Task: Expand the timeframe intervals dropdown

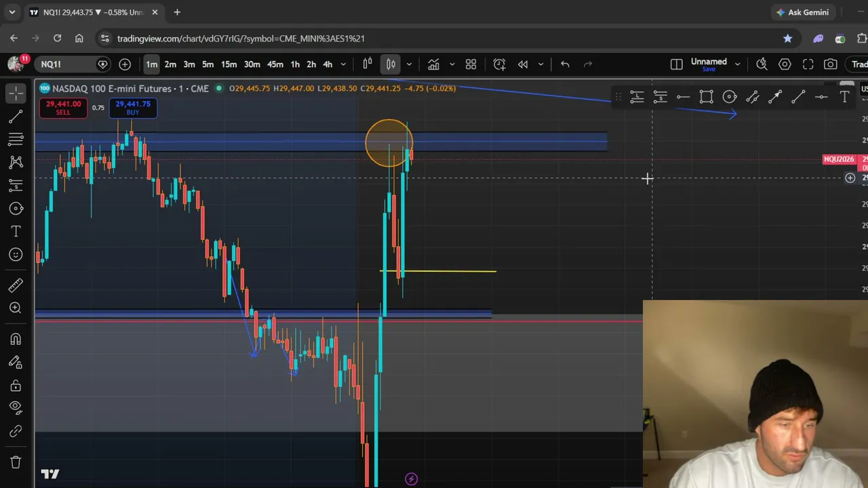Action: [343, 64]
